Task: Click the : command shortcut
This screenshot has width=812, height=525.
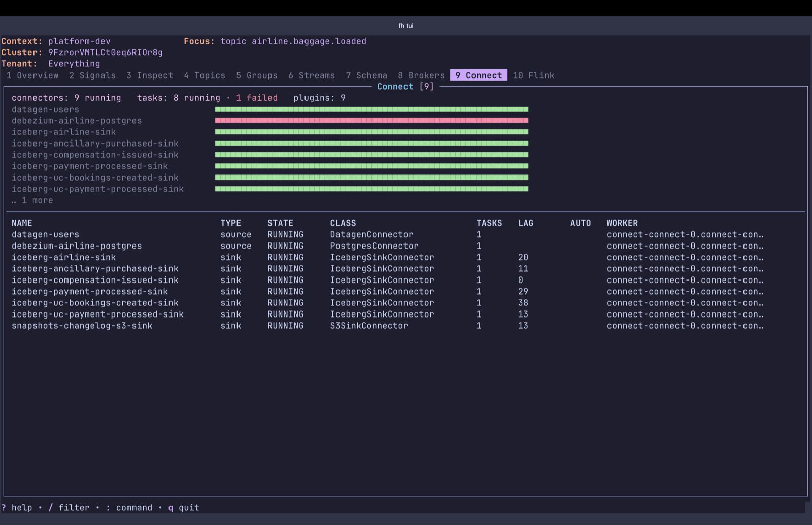Action: 129,508
